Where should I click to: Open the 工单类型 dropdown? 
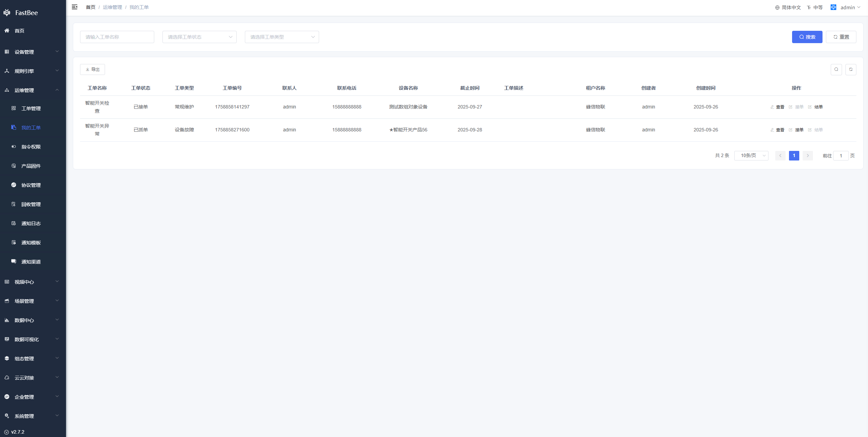[282, 37]
